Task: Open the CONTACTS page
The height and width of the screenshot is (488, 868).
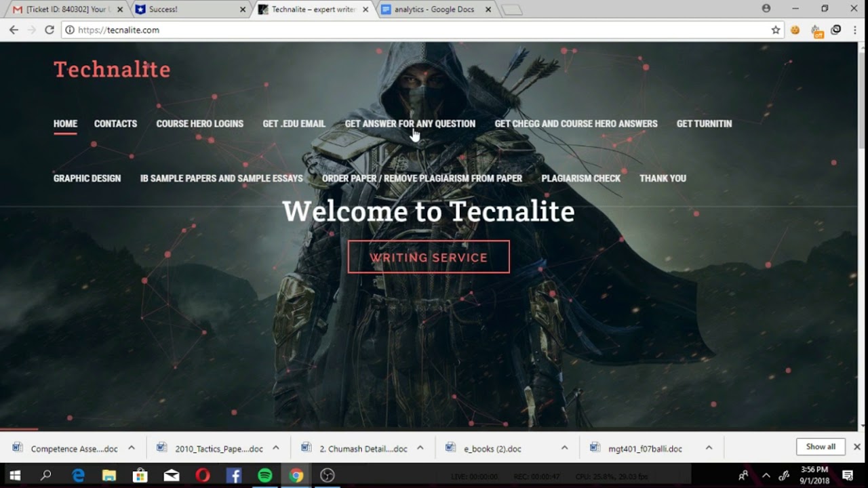Action: tap(115, 124)
